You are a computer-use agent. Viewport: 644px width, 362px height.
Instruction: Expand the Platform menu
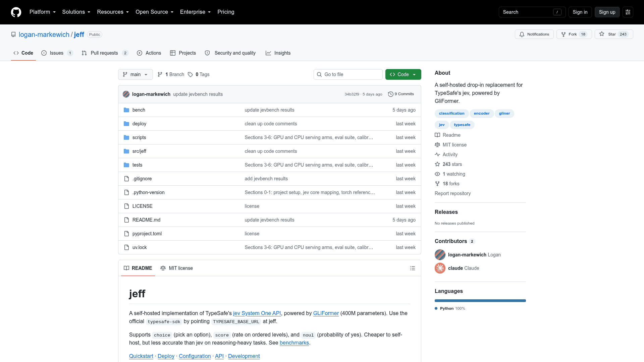click(43, 12)
